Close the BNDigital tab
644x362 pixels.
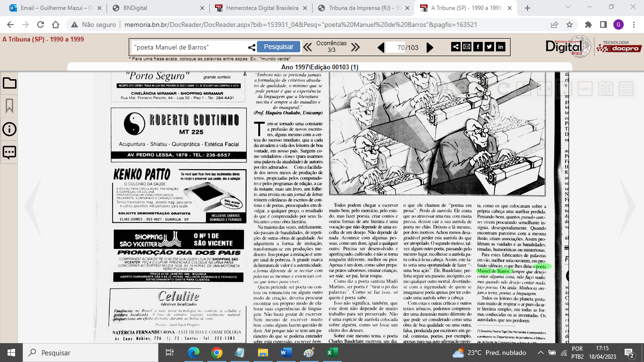[202, 8]
